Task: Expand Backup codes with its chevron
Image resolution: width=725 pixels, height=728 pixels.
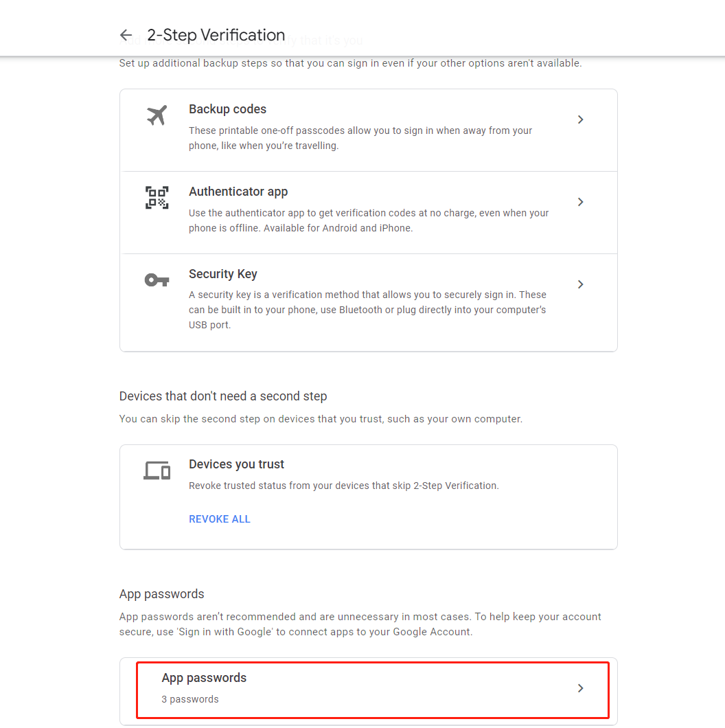Action: (580, 120)
